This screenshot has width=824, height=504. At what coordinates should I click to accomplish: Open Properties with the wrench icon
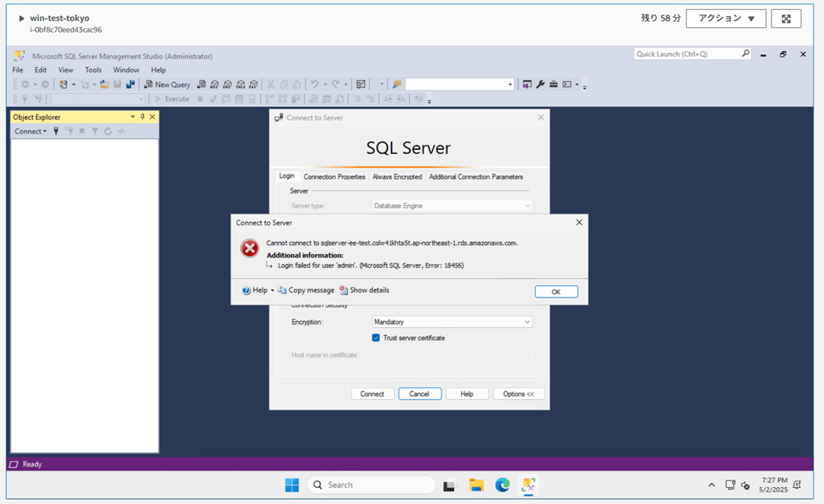[x=540, y=85]
